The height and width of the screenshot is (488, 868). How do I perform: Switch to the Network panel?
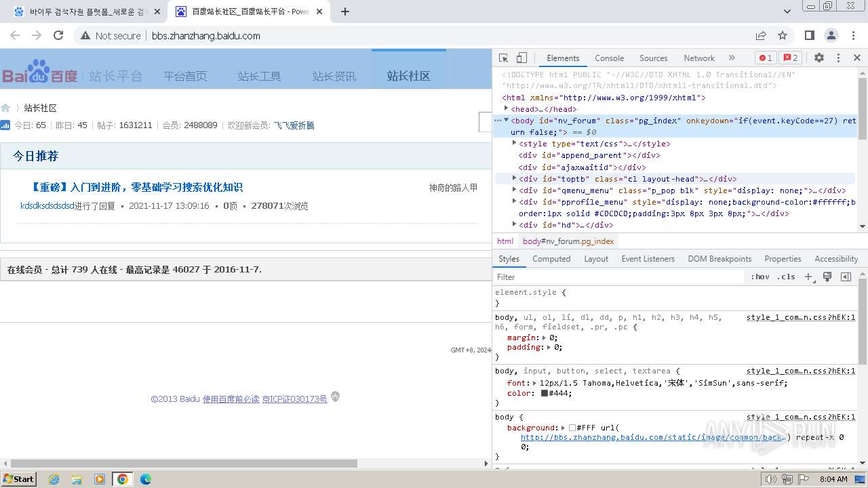coord(699,58)
